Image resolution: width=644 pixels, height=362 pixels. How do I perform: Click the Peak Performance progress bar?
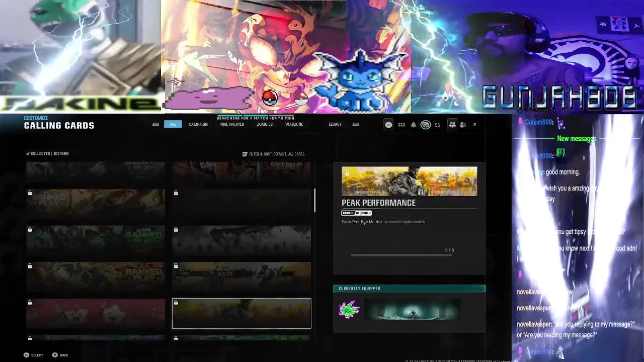(401, 255)
